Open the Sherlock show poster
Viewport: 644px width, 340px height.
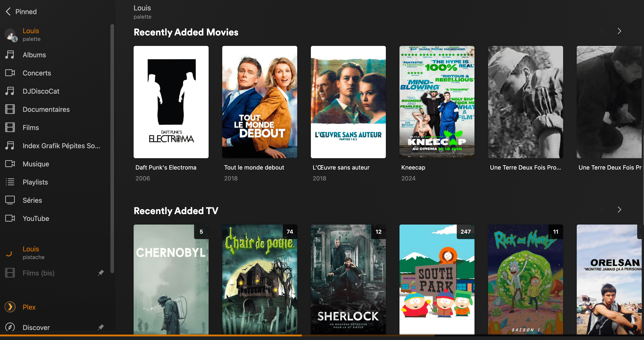tap(348, 279)
